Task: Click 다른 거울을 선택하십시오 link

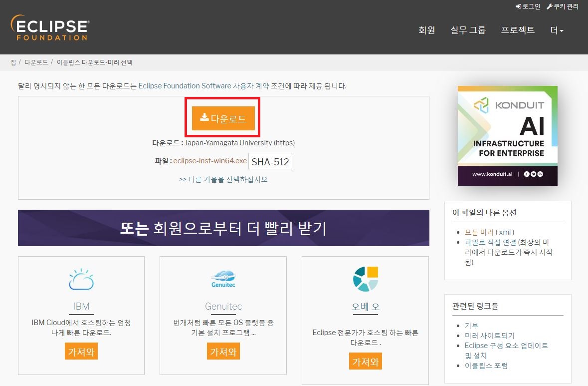Action: click(223, 179)
